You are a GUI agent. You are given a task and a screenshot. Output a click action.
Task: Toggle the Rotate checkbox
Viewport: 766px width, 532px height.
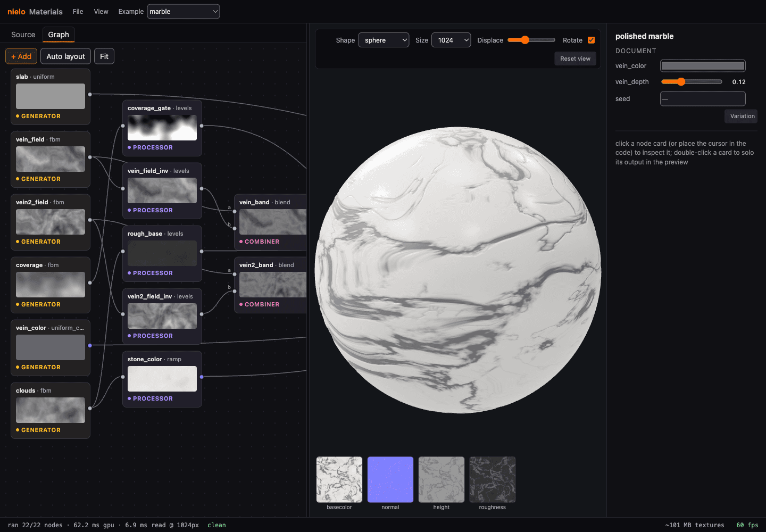coord(591,40)
